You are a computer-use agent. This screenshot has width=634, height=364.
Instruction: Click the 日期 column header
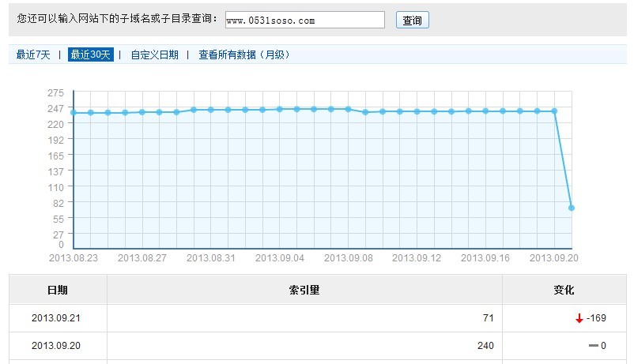pos(58,290)
